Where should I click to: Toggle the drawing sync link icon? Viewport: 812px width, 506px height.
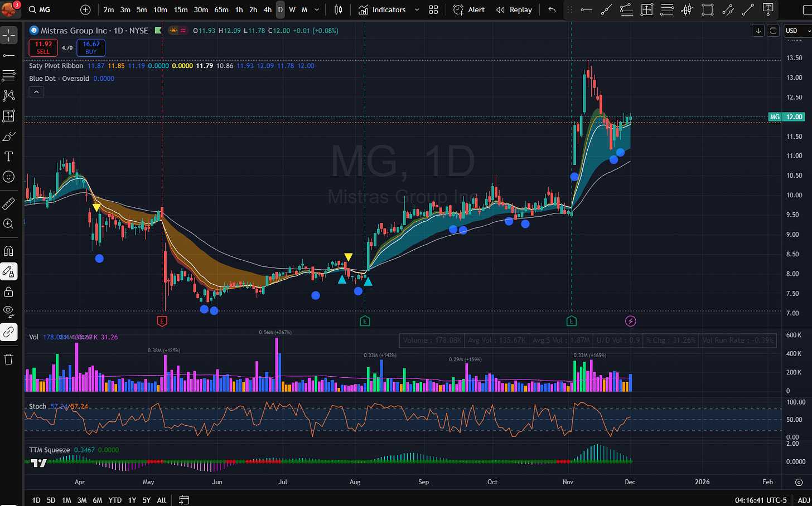pyautogui.click(x=9, y=332)
